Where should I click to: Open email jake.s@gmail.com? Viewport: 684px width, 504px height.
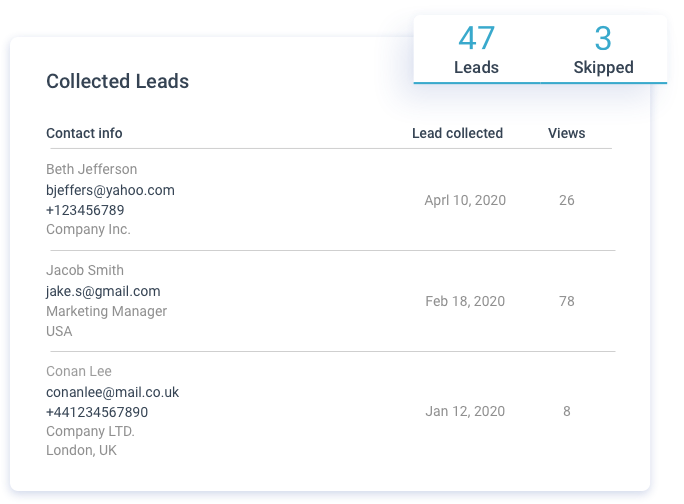point(103,291)
